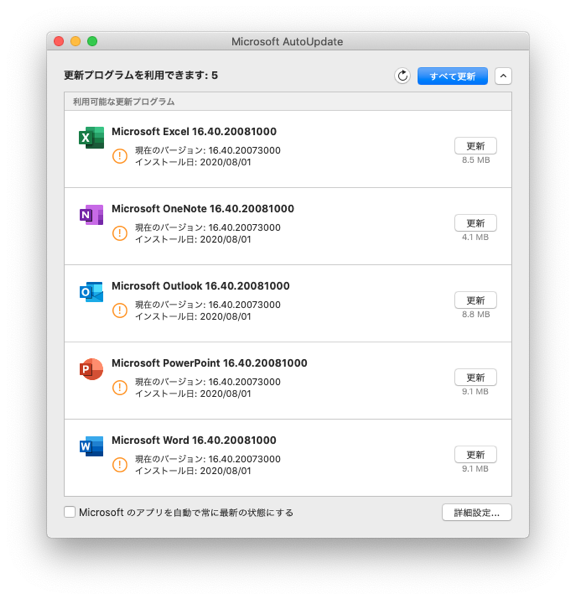The width and height of the screenshot is (576, 600).
Task: Click the すべて更新 button
Action: tap(452, 76)
